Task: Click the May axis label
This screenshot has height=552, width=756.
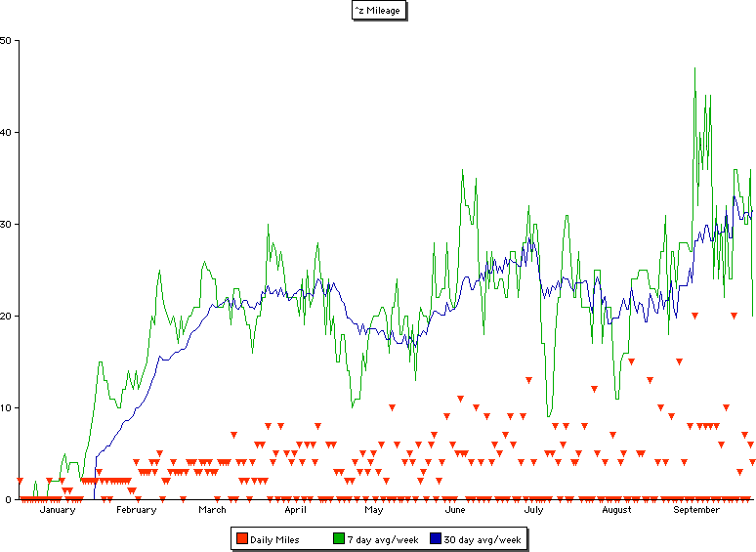Action: [374, 510]
